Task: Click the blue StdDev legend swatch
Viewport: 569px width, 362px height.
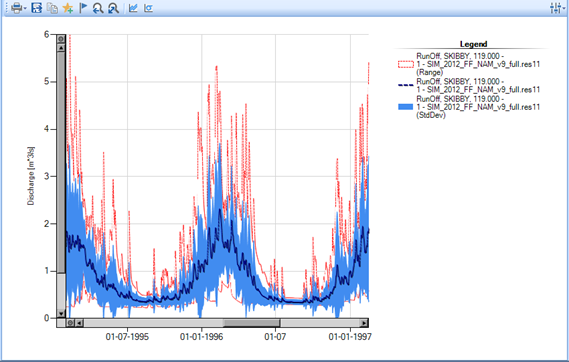Action: pos(406,107)
